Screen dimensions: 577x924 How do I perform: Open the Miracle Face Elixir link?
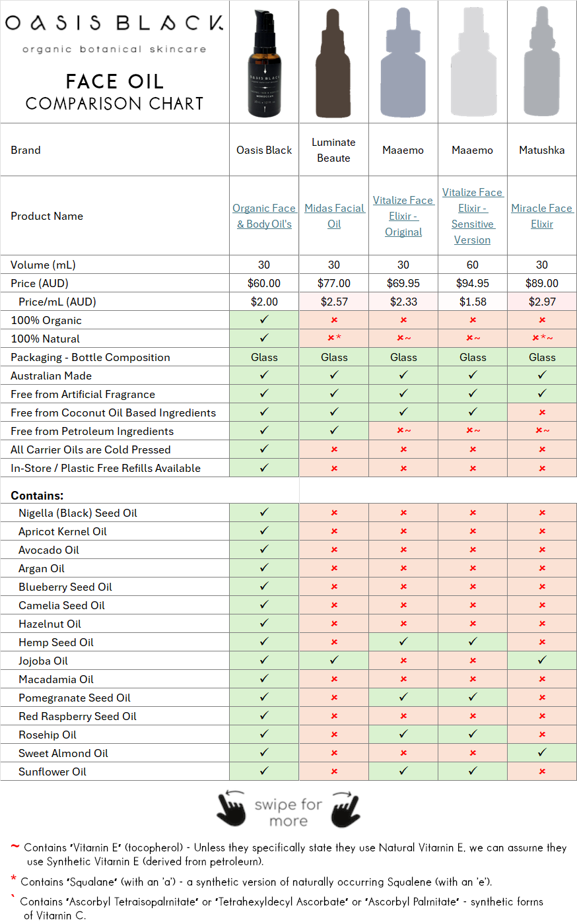point(542,216)
